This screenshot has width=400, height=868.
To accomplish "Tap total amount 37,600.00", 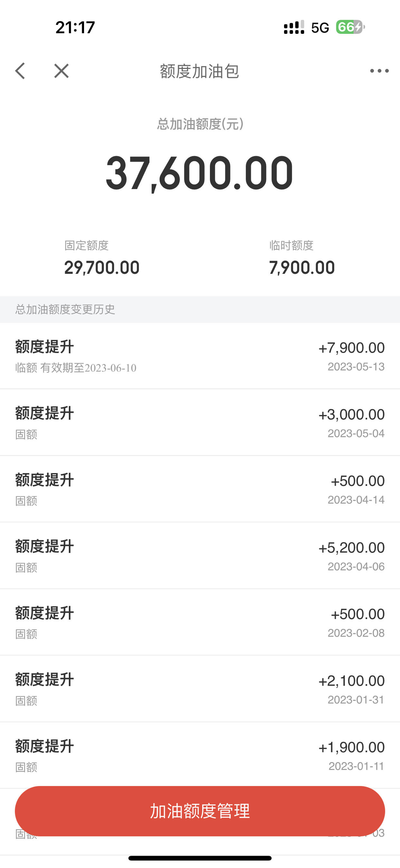I will point(199,173).
